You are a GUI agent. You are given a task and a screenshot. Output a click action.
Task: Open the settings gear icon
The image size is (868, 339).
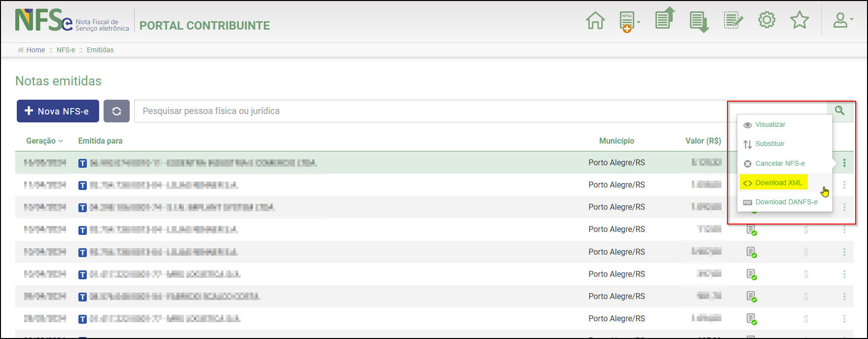pos(767,20)
